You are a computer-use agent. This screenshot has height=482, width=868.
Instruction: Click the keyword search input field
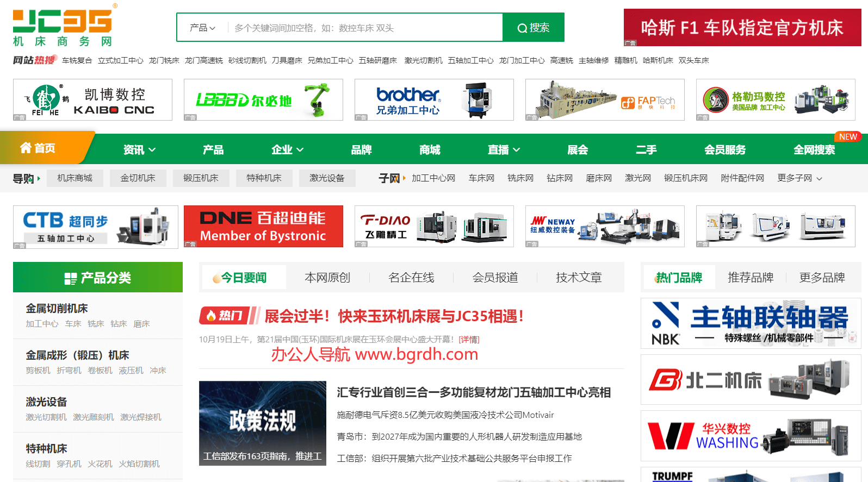(x=364, y=28)
